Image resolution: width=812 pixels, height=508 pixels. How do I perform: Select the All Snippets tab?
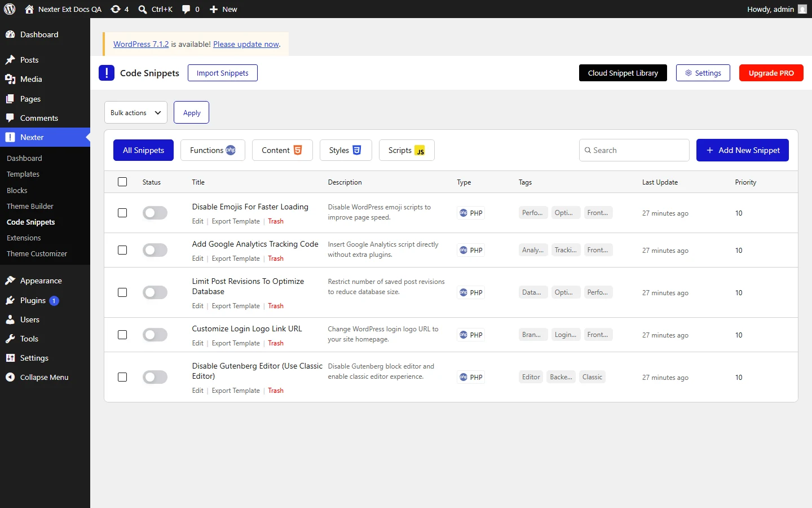click(x=143, y=150)
